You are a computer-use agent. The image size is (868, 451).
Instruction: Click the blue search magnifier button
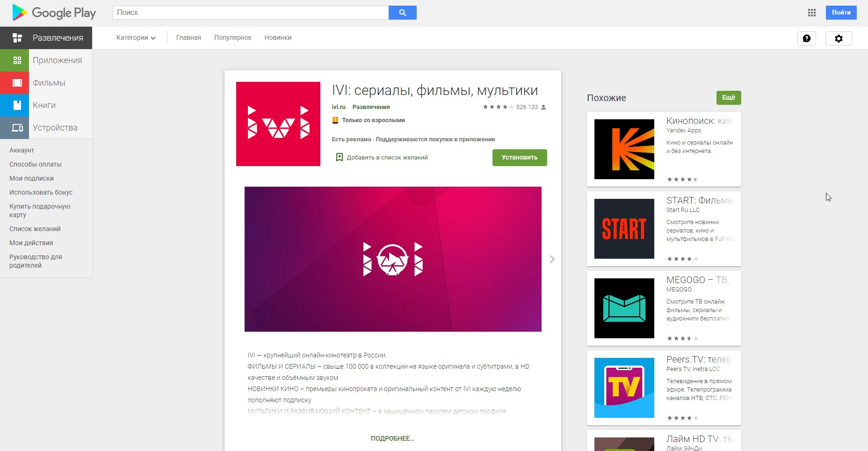pyautogui.click(x=403, y=13)
